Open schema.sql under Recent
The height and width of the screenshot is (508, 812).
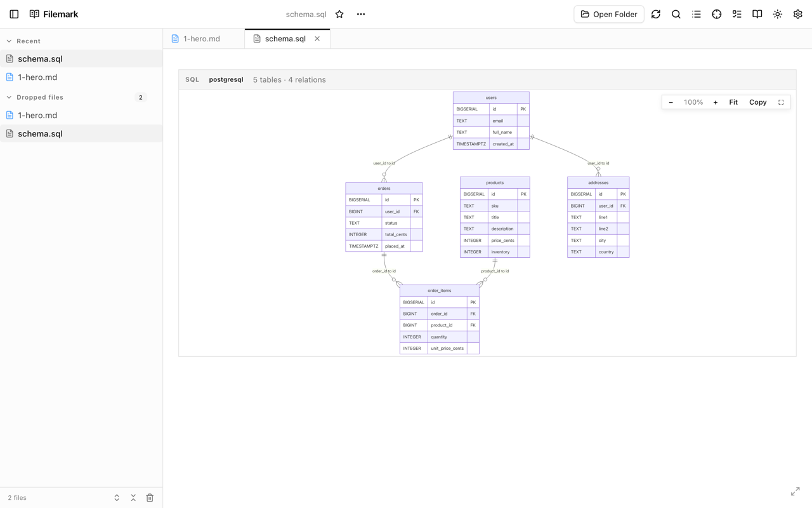81,58
